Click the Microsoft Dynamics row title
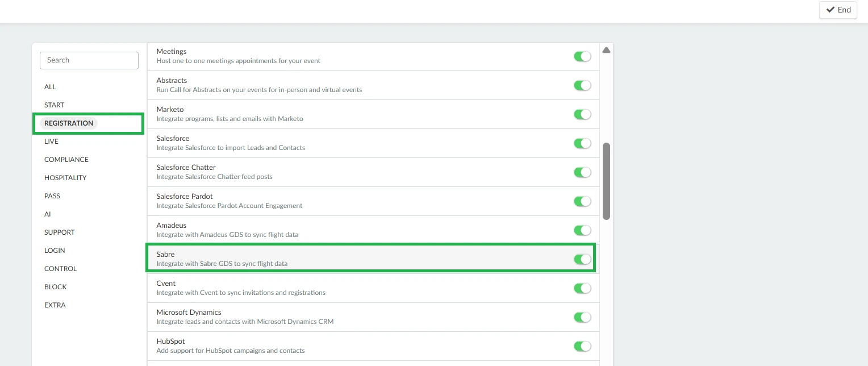The height and width of the screenshot is (366, 868). click(x=189, y=313)
